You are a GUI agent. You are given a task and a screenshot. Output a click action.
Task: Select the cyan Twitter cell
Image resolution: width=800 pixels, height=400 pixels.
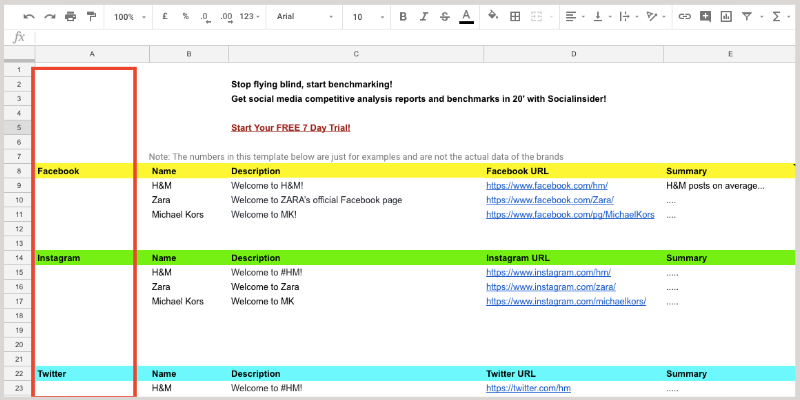92,374
